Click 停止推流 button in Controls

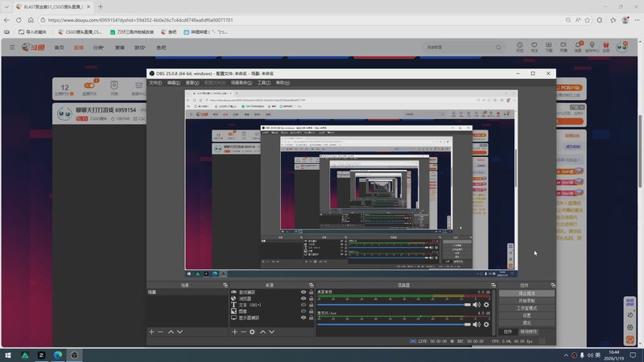(x=526, y=294)
